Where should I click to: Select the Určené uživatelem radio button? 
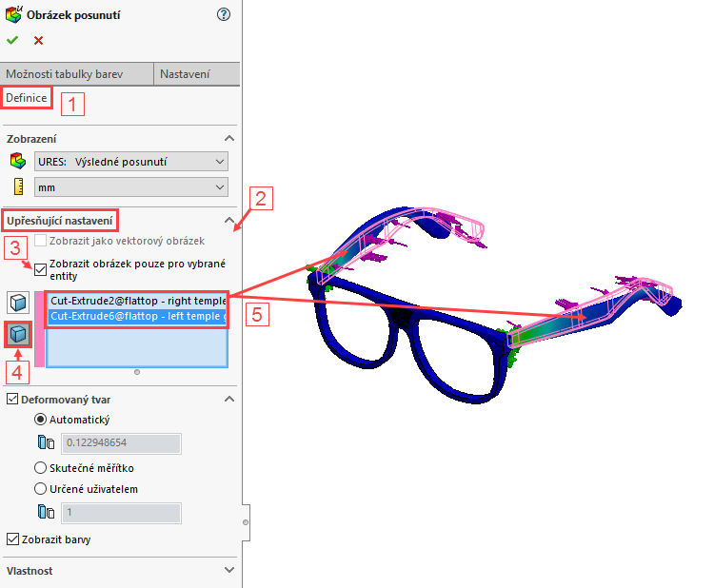pos(41,489)
